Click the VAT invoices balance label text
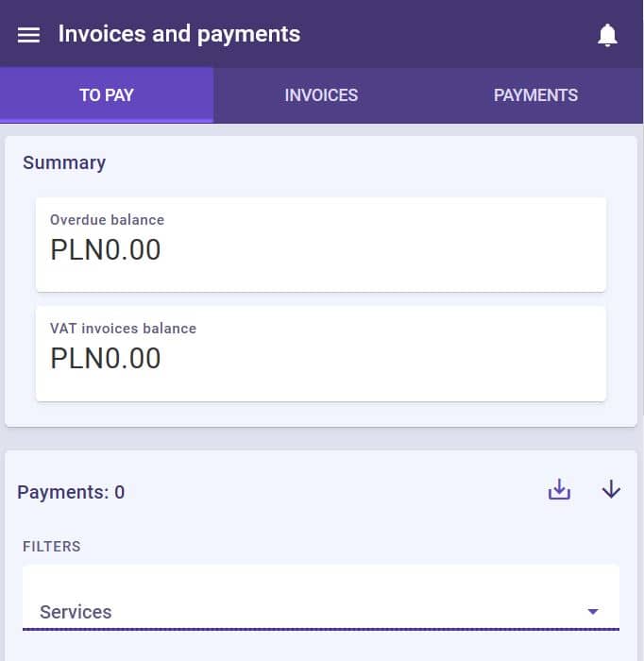 click(x=123, y=329)
